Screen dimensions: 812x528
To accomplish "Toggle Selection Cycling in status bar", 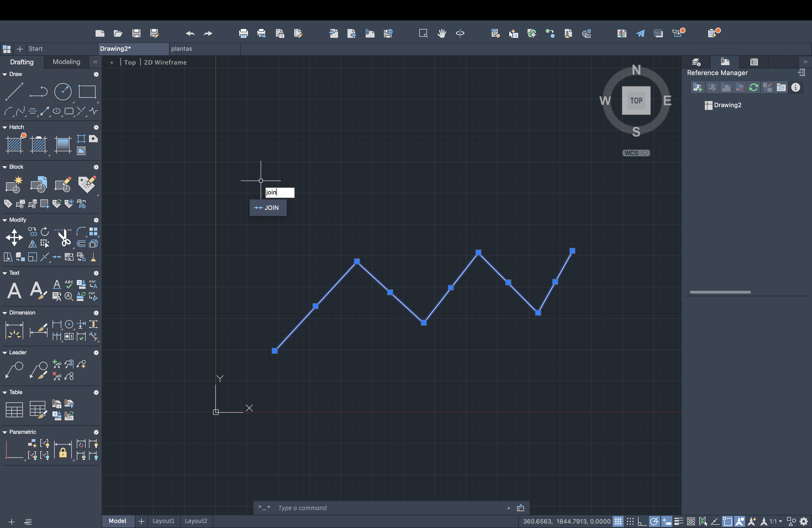I will [703, 521].
